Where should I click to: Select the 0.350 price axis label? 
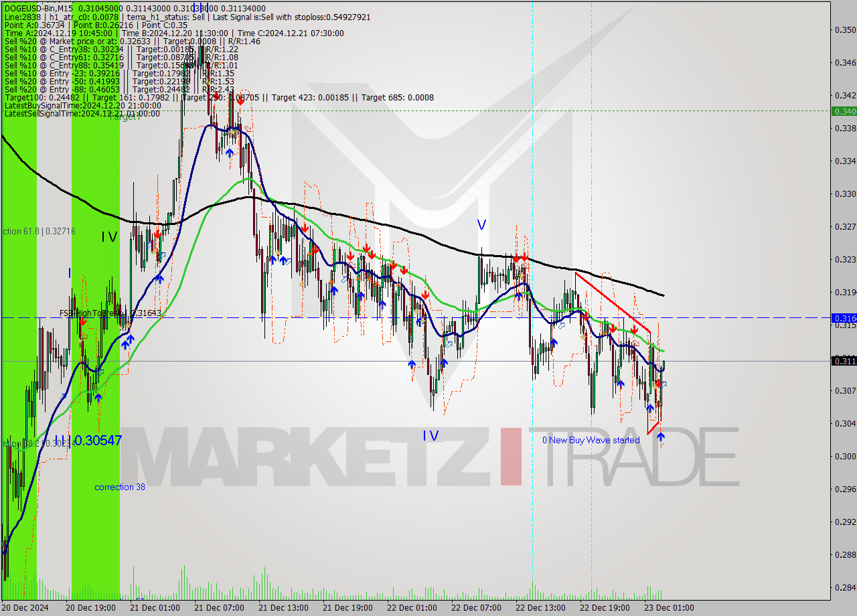tap(845, 29)
